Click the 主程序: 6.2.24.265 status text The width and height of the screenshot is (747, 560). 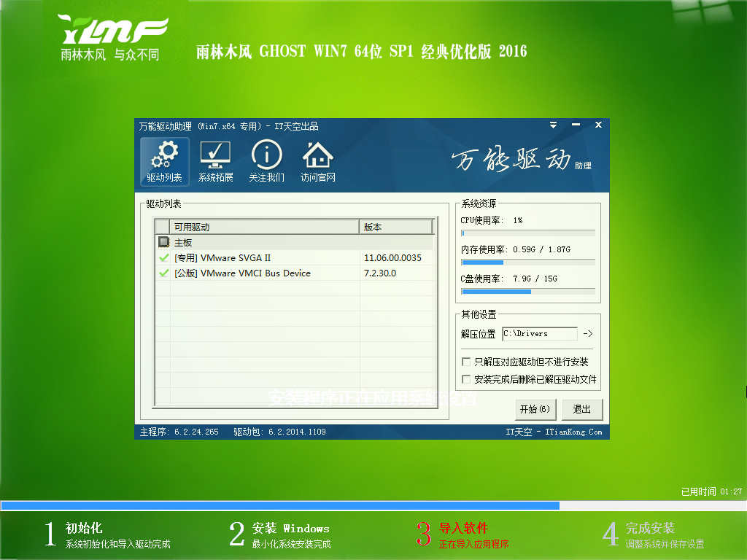click(179, 432)
